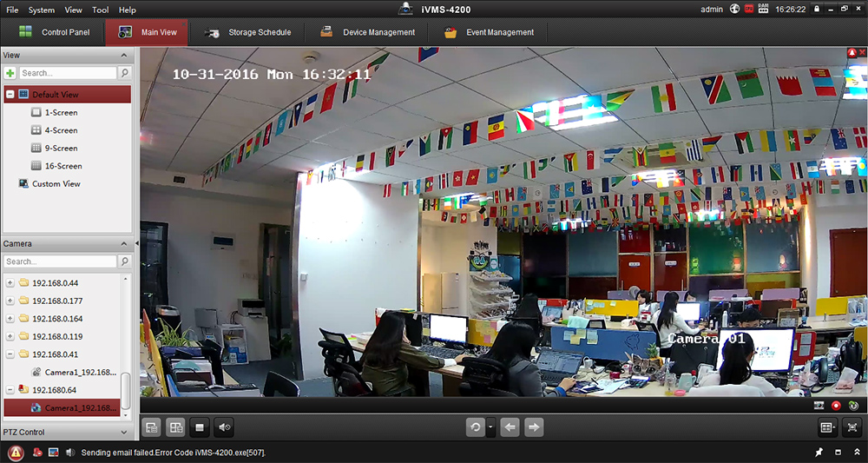Click the red record icon under video

[x=837, y=405]
